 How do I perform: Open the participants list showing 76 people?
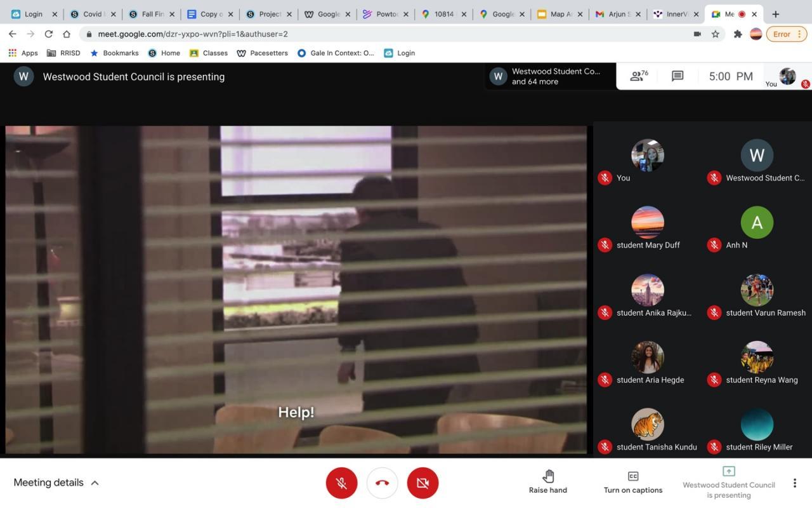tap(639, 76)
